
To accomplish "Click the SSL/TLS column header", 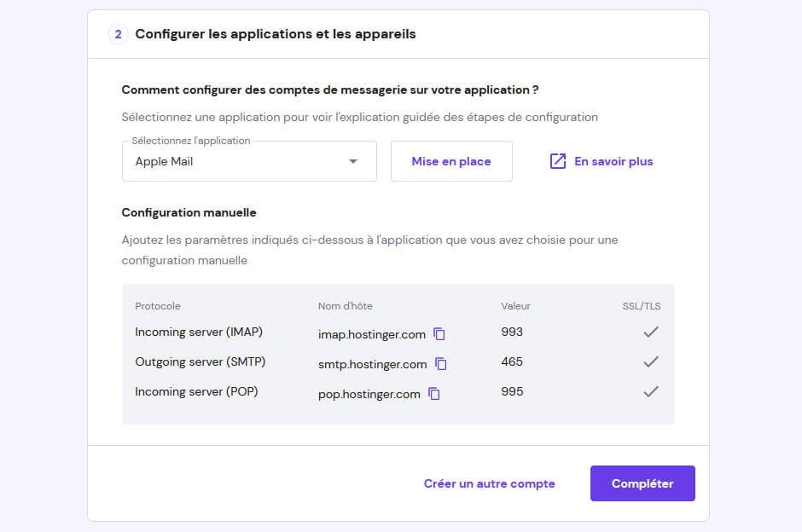I will (x=642, y=306).
